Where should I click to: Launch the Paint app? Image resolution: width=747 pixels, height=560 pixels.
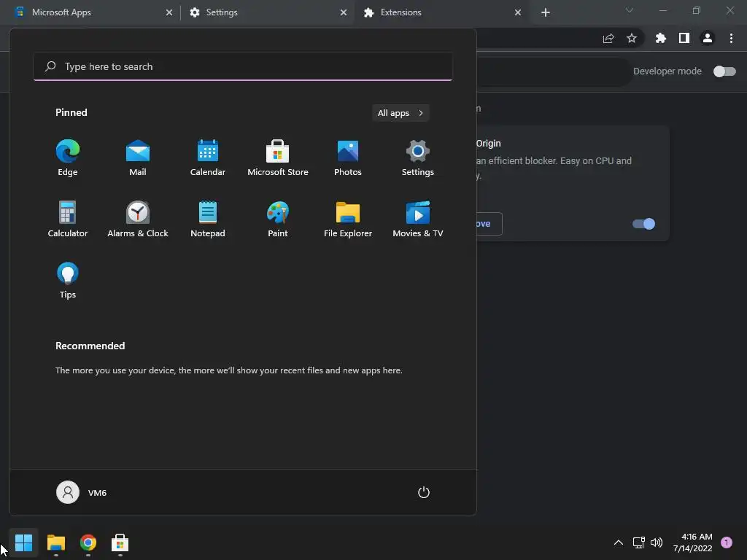tap(278, 219)
